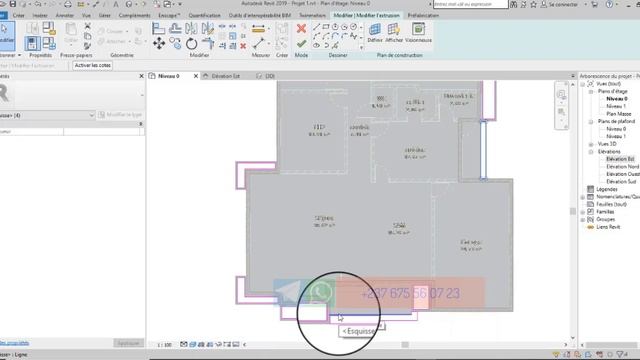Image resolution: width=640 pixels, height=360 pixels.
Task: Open the Gérer ribbon tab
Action: (x=104, y=15)
